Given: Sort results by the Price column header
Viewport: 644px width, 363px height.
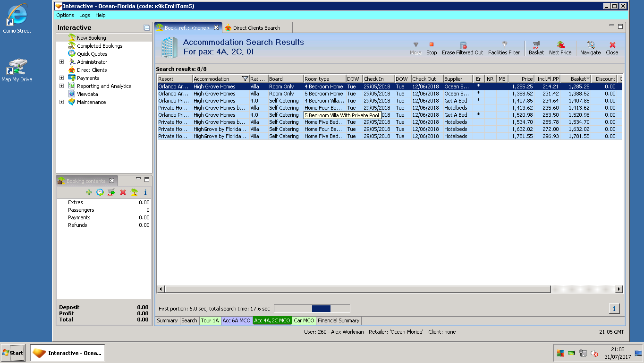Looking at the screenshot, I should point(521,79).
